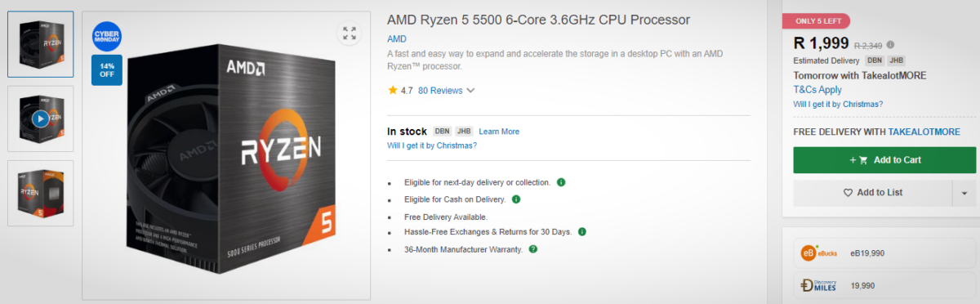Expand the reviews chevron dropdown

tap(470, 91)
